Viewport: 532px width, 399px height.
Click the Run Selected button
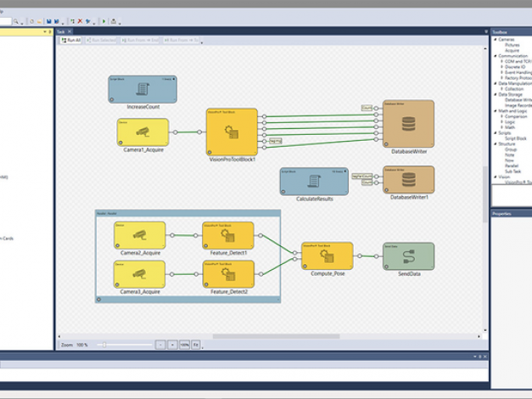(101, 40)
